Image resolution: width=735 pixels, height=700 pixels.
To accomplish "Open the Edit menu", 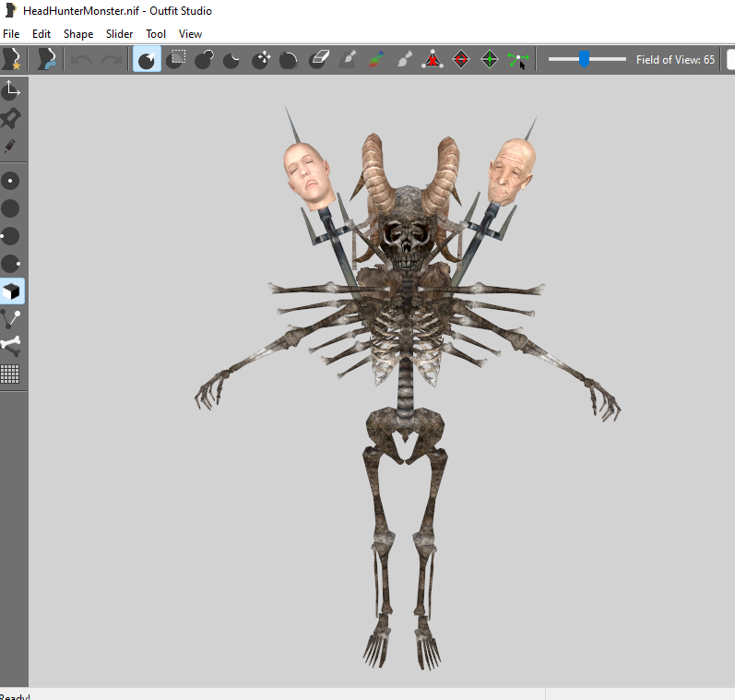I will [x=41, y=34].
